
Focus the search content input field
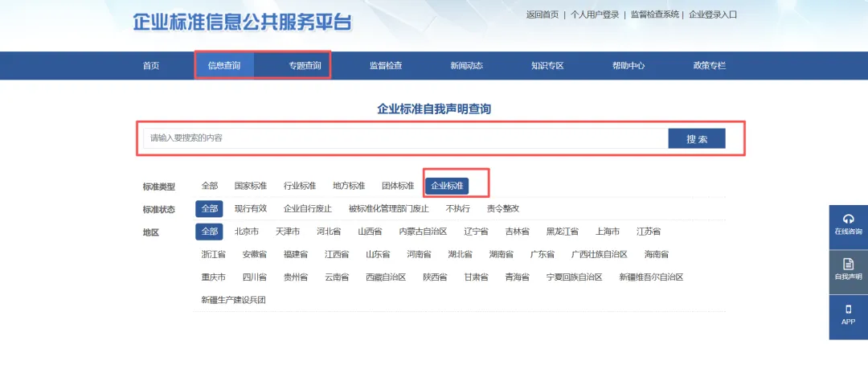406,138
